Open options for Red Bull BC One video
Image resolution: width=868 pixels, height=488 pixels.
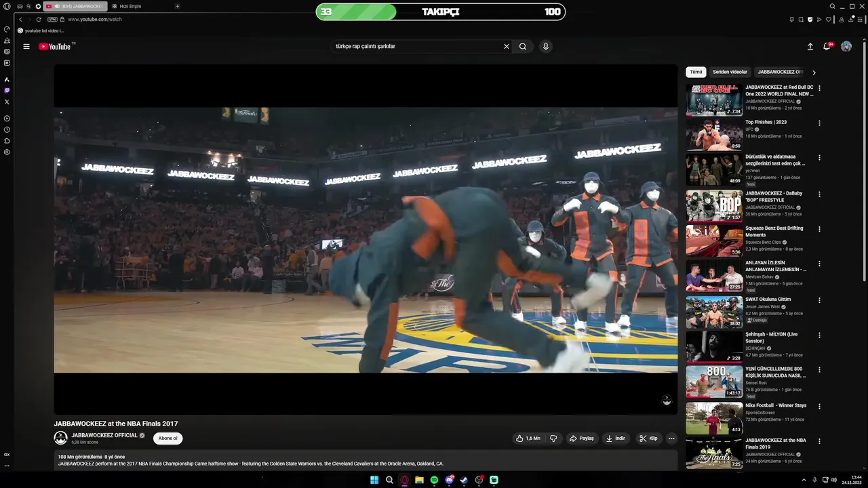coord(819,88)
